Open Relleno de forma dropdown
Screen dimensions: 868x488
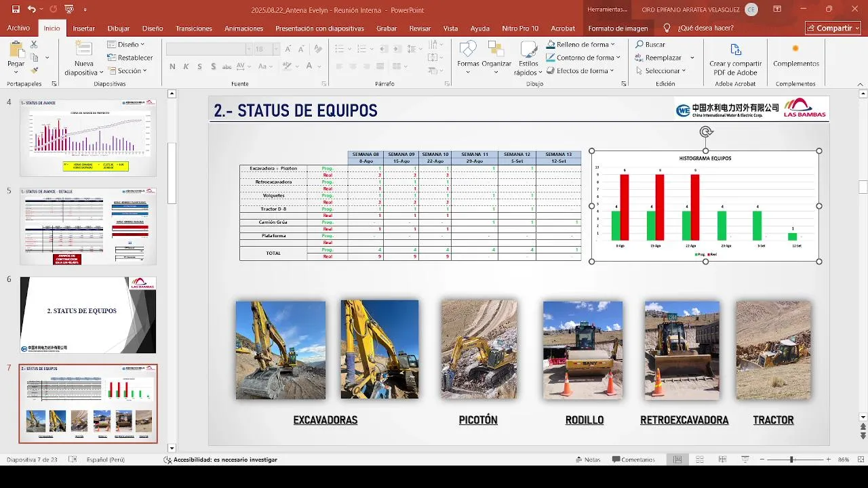click(x=583, y=45)
